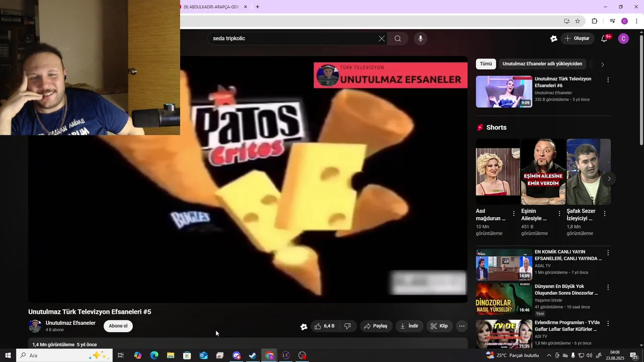The width and height of the screenshot is (644, 362).
Task: Open Unutulmaz Türk Televizyon Efsaneleri #6 thumbnail
Action: pyautogui.click(x=504, y=92)
